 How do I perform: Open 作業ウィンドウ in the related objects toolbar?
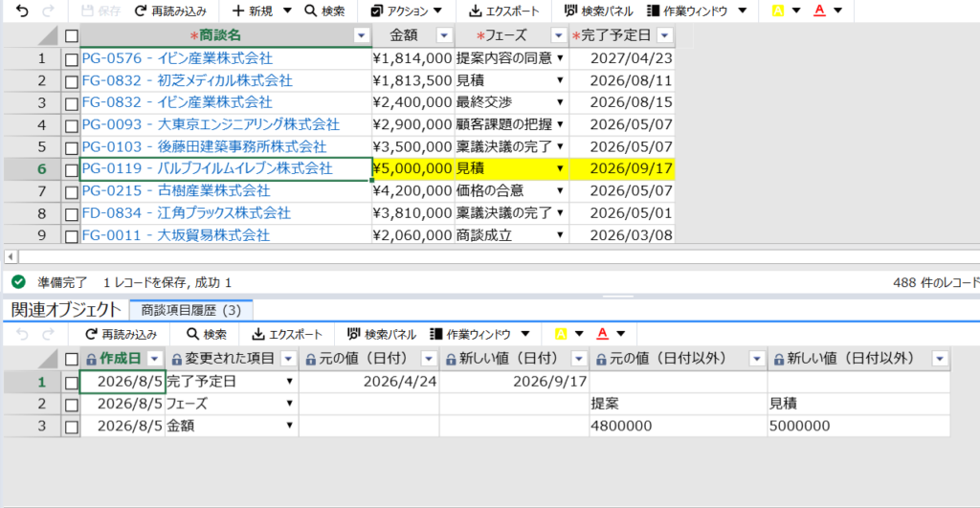tap(471, 334)
